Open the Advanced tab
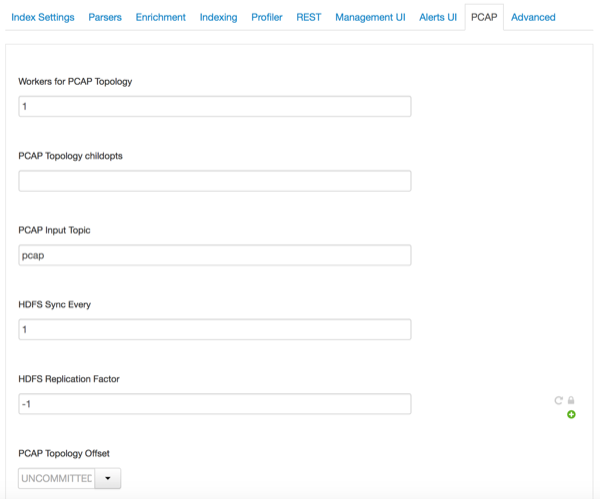 tap(533, 17)
